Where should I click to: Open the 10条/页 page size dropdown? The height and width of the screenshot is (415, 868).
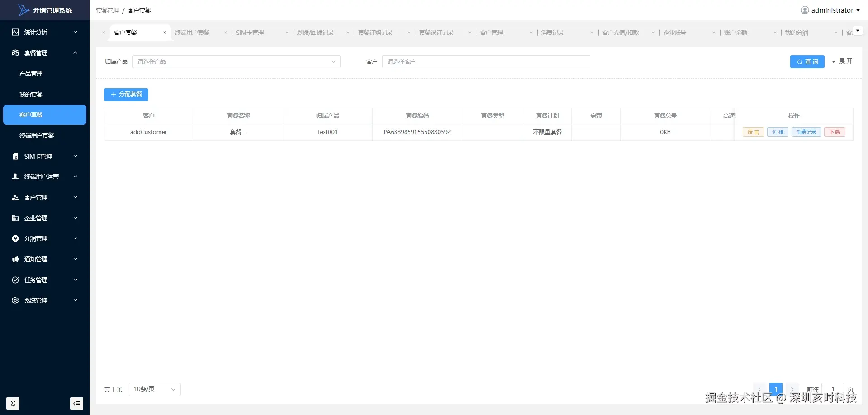click(155, 389)
